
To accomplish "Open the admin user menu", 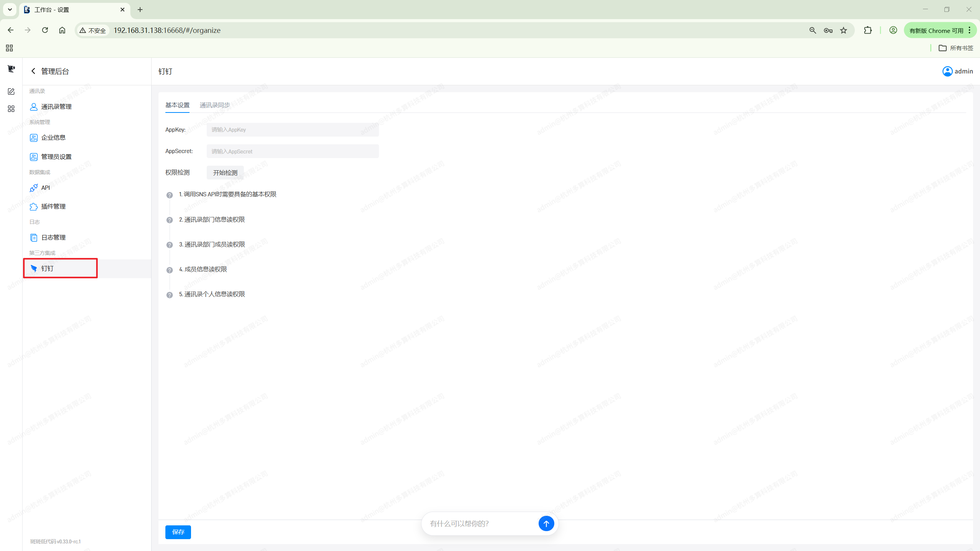I will [957, 71].
